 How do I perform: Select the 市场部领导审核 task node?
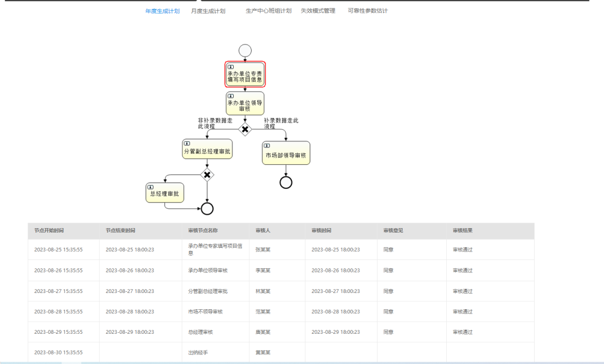[286, 153]
